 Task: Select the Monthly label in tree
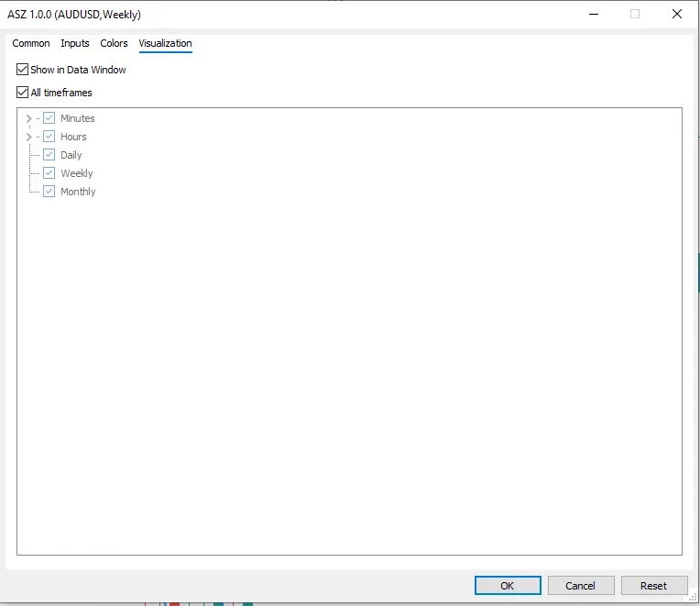78,192
